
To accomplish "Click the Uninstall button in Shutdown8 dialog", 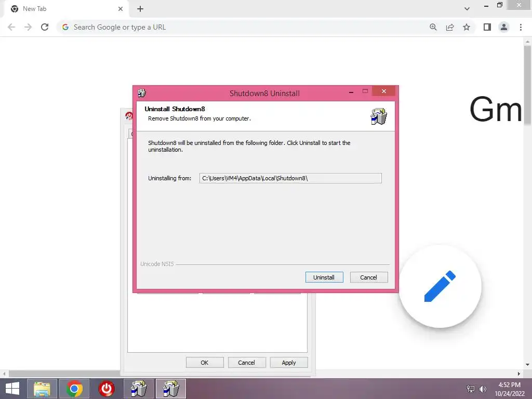I will (324, 277).
